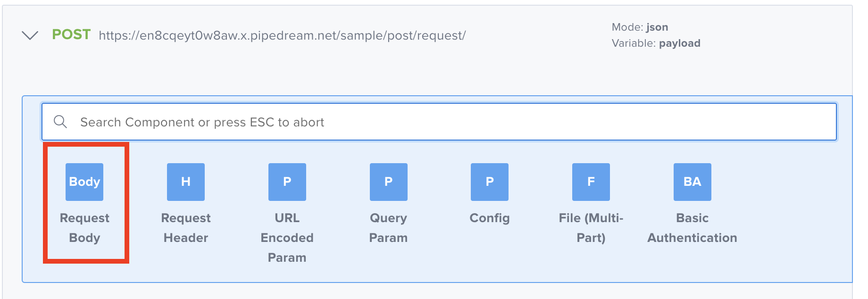
Task: Click the BA Basic Authentication icon
Action: pyautogui.click(x=692, y=182)
